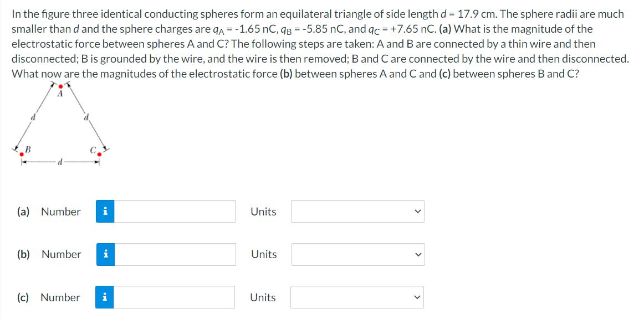This screenshot has height=319, width=644.
Task: Open the Units dropdown for part (c)
Action: [x=356, y=297]
